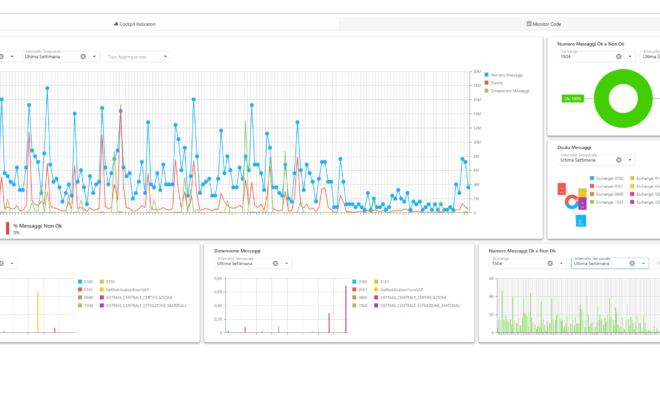Click the small Durata Messaggi donut chart
Image resolution: width=660 pixels, height=420 pixels.
coord(572,202)
